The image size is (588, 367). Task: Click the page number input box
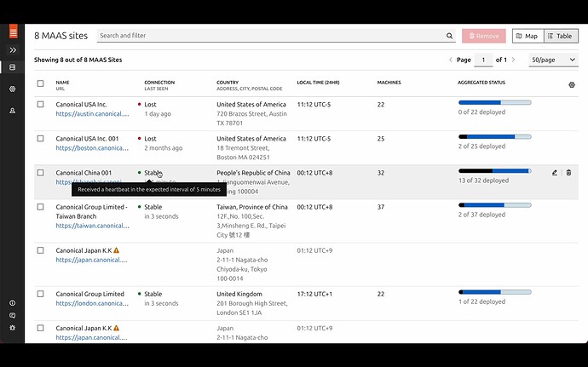click(x=483, y=60)
